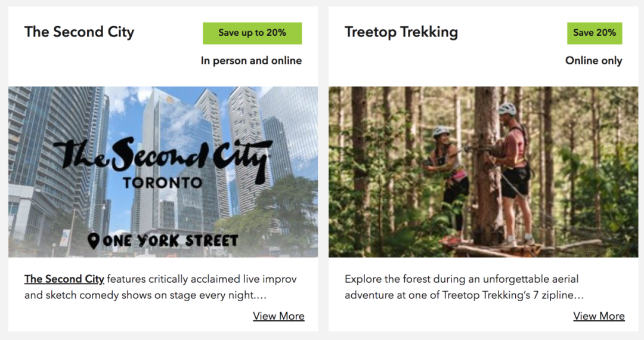
Task: Select the Online only label
Action: click(x=593, y=61)
